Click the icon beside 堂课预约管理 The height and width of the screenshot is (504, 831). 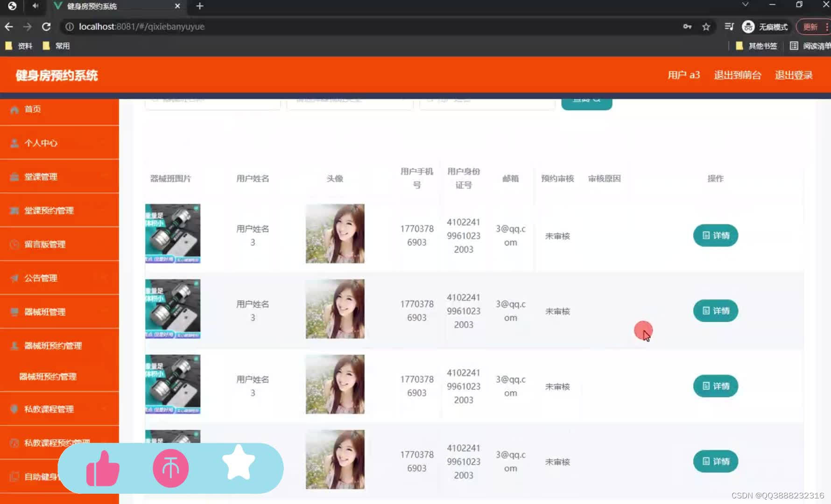(14, 210)
